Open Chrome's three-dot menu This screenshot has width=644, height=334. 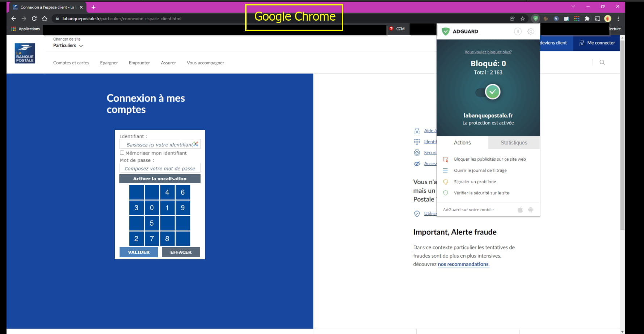click(x=618, y=18)
